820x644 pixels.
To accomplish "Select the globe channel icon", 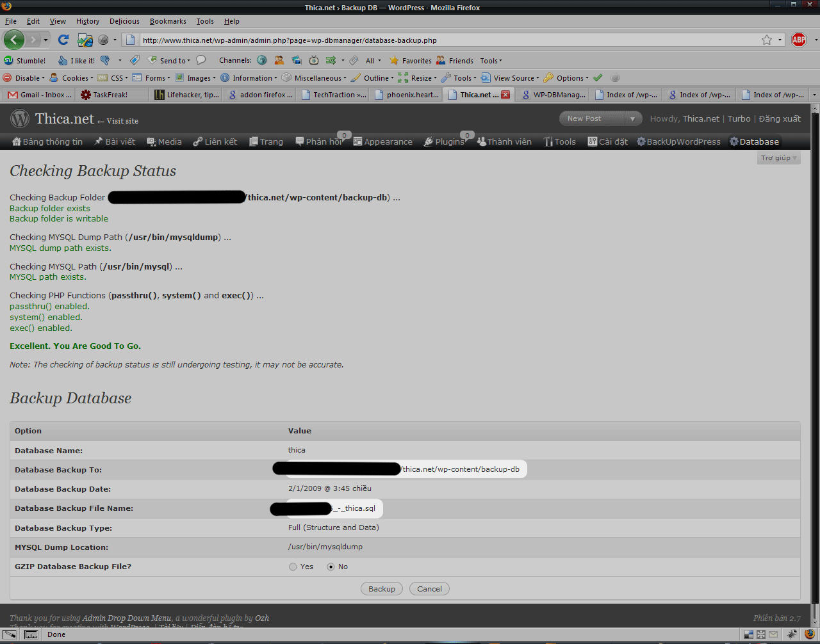I will click(x=262, y=60).
